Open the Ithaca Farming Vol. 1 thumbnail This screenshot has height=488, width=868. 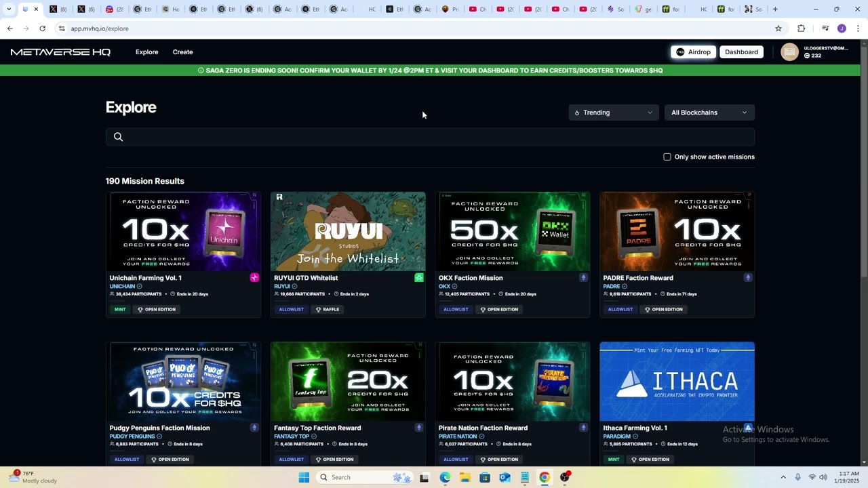(x=677, y=382)
